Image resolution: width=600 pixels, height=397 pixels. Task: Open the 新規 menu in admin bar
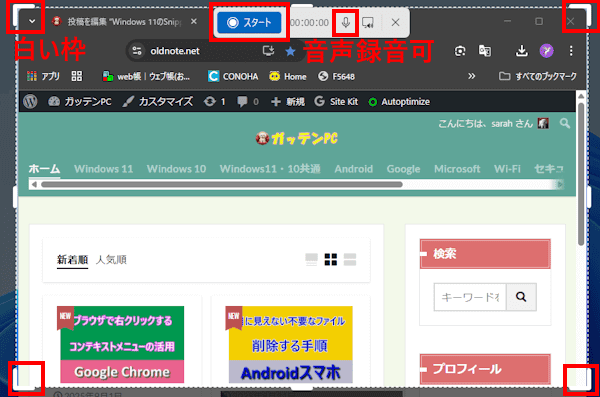tap(287, 101)
